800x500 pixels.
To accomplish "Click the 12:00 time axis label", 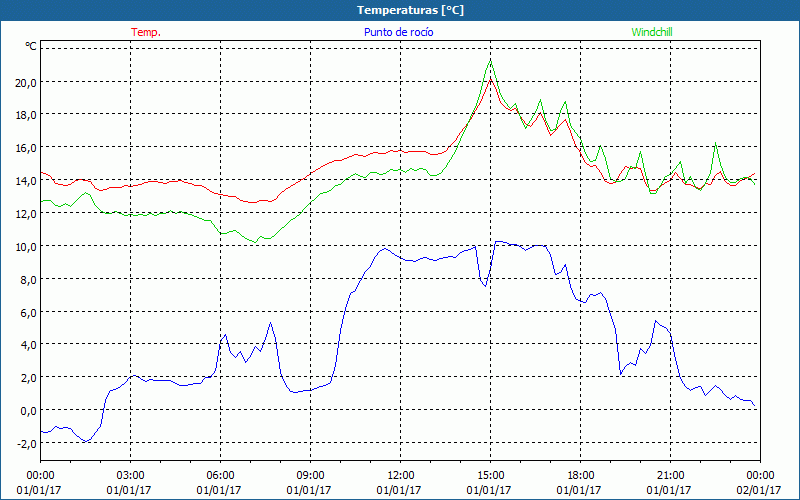I will pos(401,476).
